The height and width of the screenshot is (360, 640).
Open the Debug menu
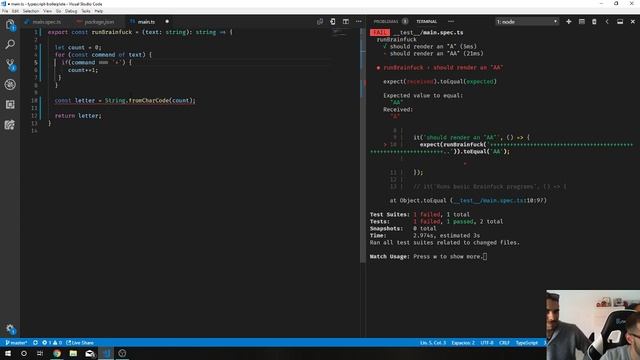coord(71,11)
